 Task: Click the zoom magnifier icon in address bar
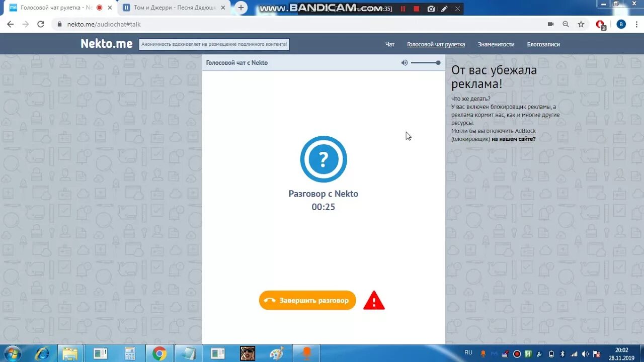pyautogui.click(x=566, y=24)
